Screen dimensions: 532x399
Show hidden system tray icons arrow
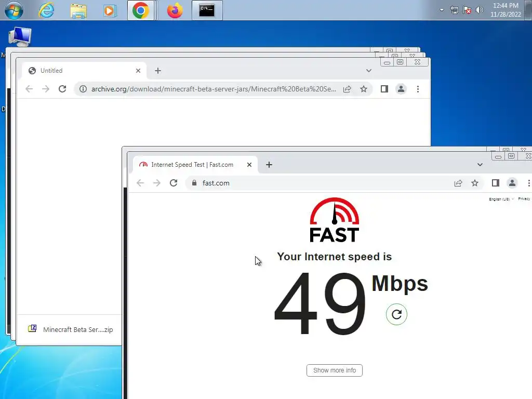tap(442, 10)
